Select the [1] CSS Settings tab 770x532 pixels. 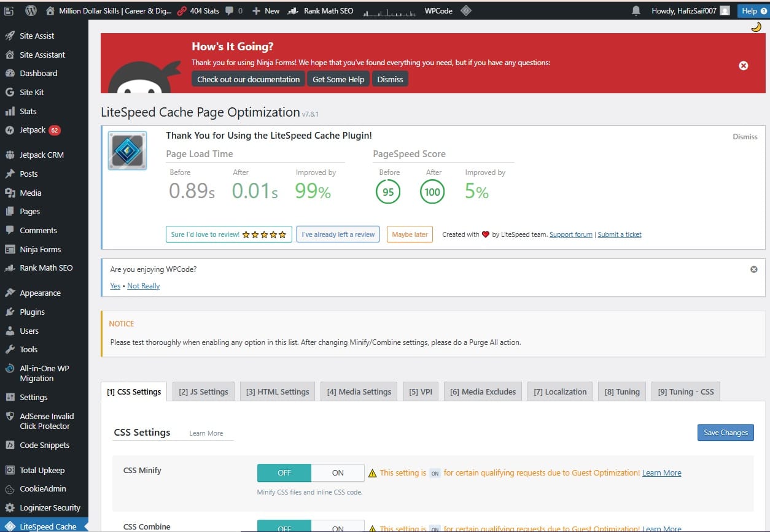(x=134, y=391)
